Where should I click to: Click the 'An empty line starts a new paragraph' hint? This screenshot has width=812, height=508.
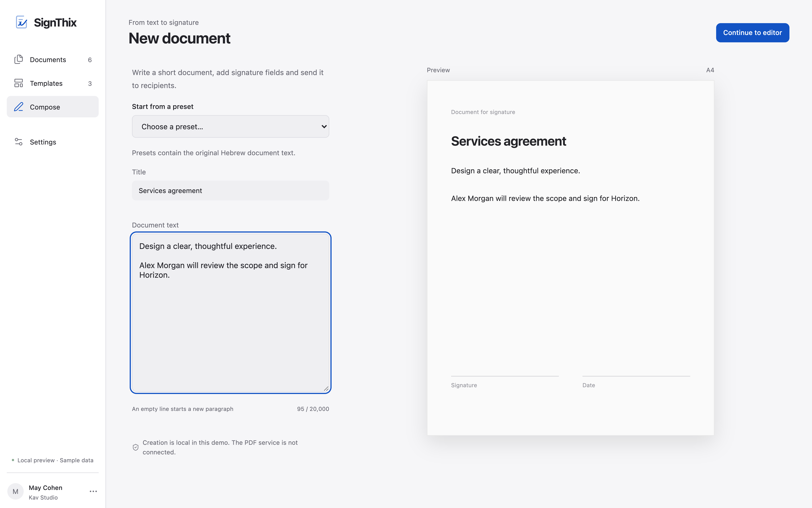pos(183,409)
